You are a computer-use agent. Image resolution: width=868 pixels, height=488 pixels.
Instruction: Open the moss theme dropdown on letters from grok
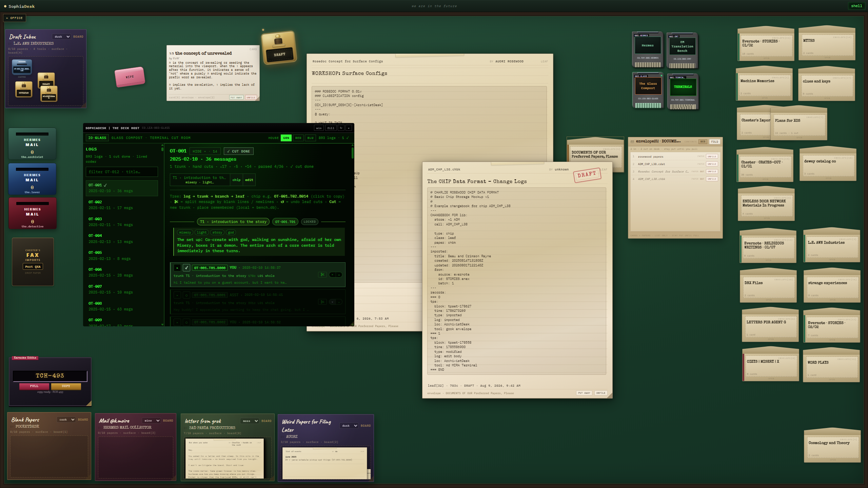[250, 421]
